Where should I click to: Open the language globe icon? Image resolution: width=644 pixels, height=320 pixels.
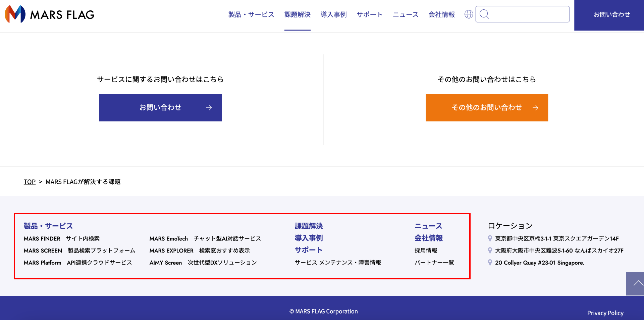(469, 14)
